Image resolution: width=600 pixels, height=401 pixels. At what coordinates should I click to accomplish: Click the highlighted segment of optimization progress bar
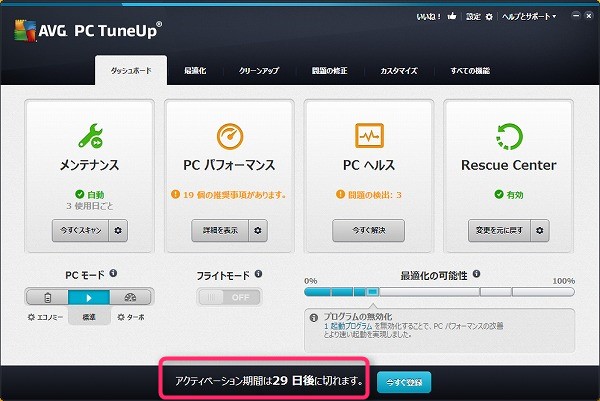point(372,292)
